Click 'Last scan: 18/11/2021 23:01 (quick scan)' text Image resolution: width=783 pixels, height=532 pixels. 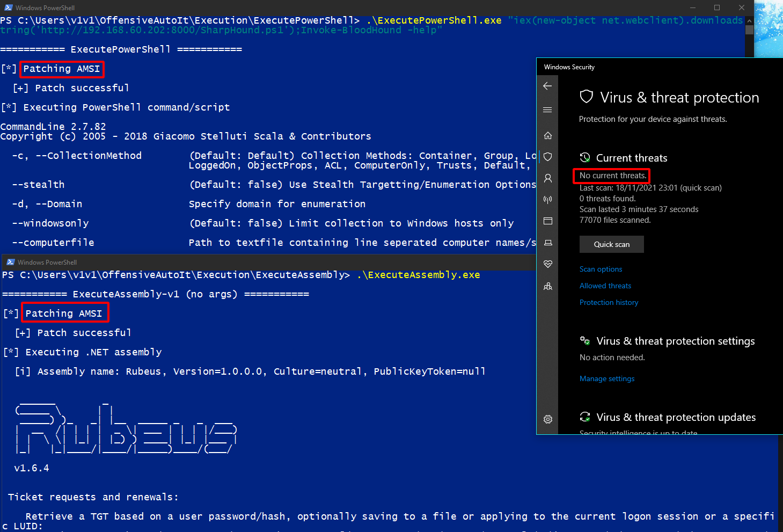point(650,188)
